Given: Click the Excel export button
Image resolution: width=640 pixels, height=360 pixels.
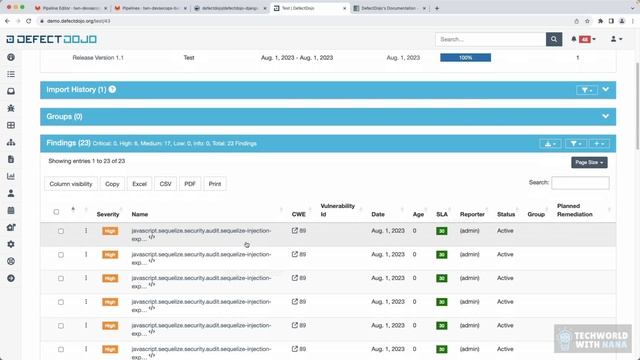Looking at the screenshot, I should point(139,184).
